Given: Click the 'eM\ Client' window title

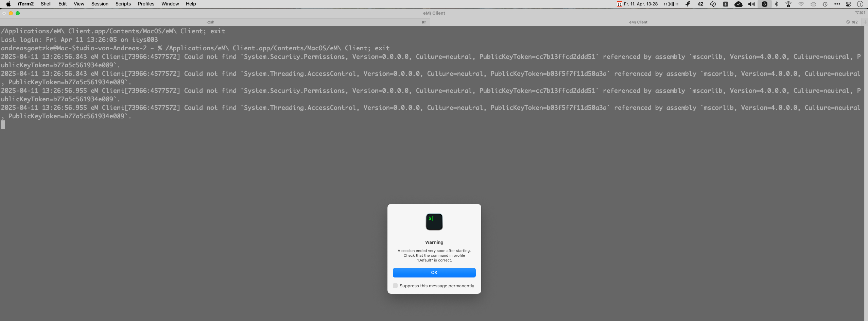Looking at the screenshot, I should pyautogui.click(x=434, y=13).
